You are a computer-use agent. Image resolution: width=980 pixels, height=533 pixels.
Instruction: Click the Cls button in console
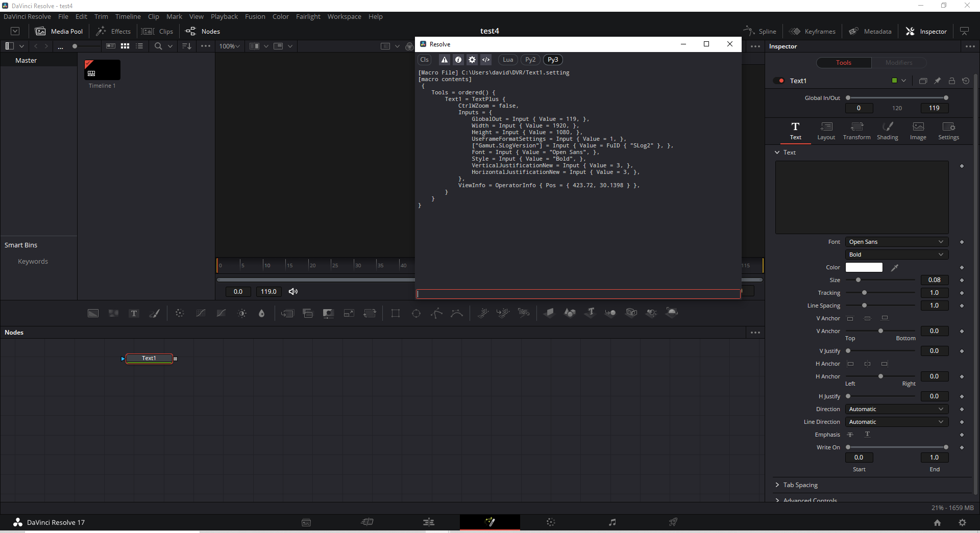tap(424, 60)
